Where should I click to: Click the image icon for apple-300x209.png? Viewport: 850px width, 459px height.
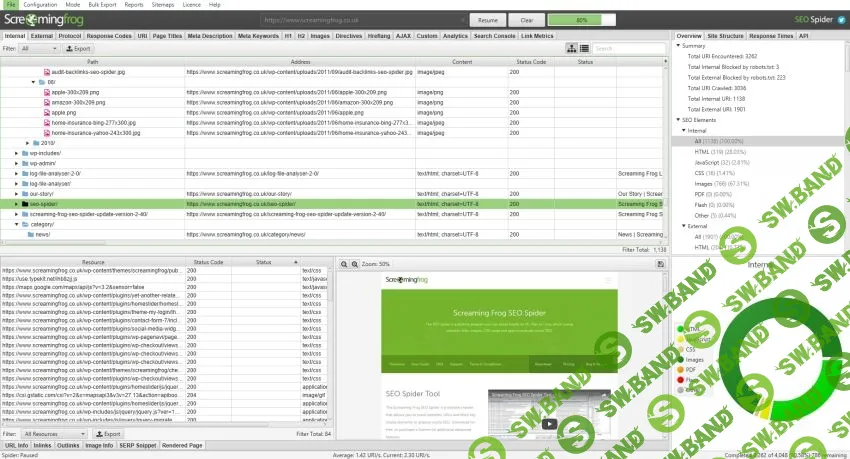click(x=47, y=92)
